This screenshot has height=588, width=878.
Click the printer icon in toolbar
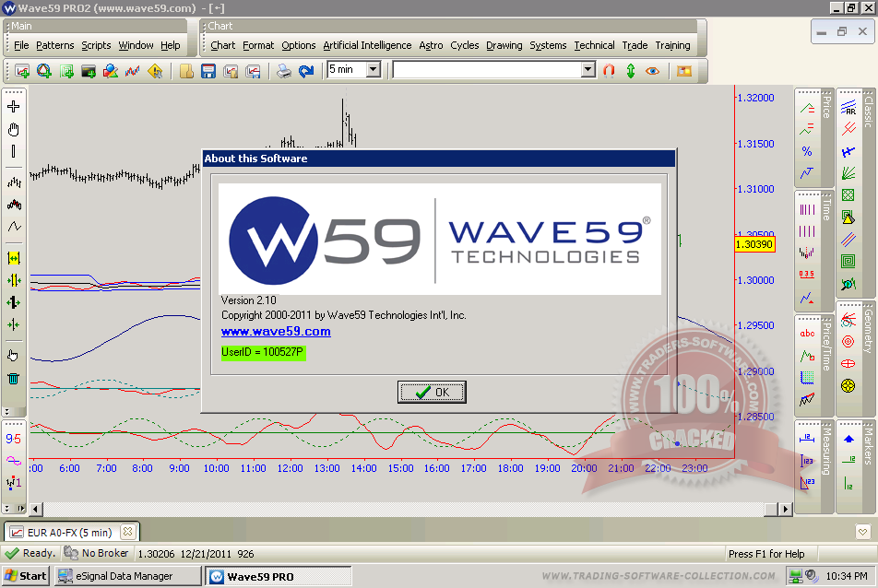pyautogui.click(x=284, y=71)
